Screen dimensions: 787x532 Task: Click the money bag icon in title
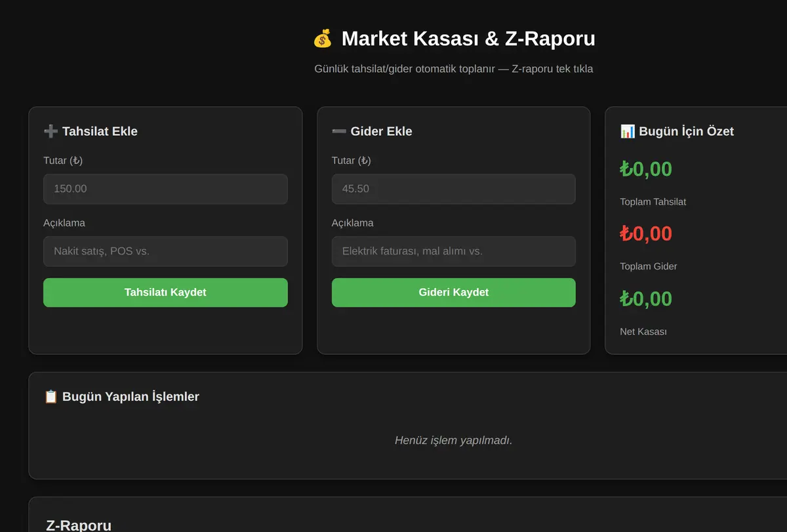click(x=323, y=39)
